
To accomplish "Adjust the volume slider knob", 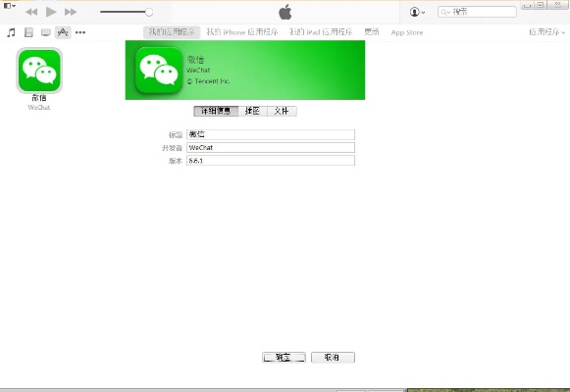I will pyautogui.click(x=149, y=12).
